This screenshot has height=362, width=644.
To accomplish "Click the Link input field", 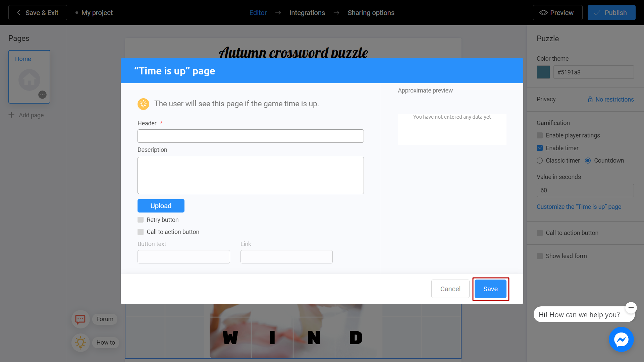I will pyautogui.click(x=286, y=257).
